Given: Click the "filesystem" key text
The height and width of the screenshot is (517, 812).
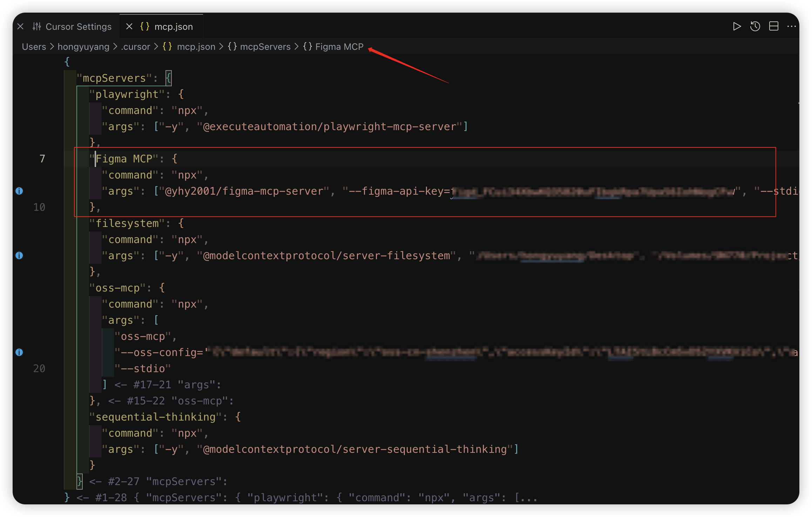Looking at the screenshot, I should click(127, 223).
